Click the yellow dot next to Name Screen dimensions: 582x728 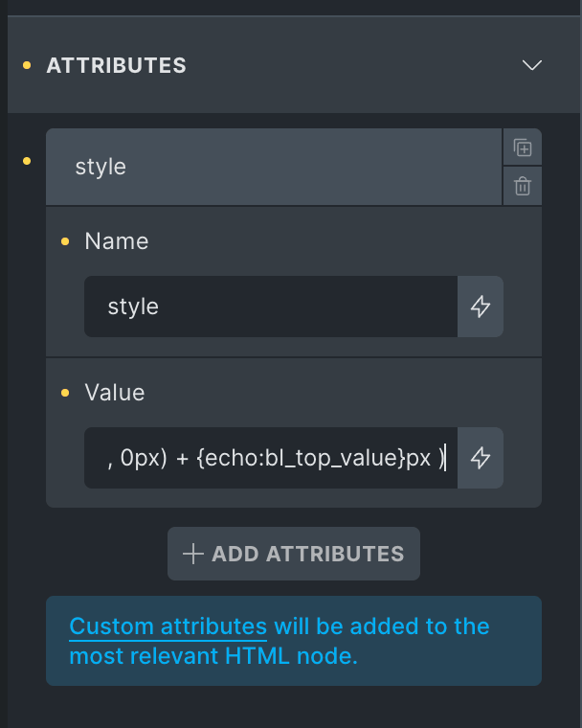tap(65, 241)
